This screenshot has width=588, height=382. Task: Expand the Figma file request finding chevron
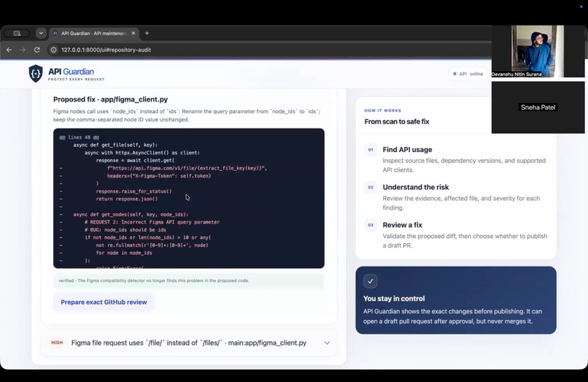[327, 343]
